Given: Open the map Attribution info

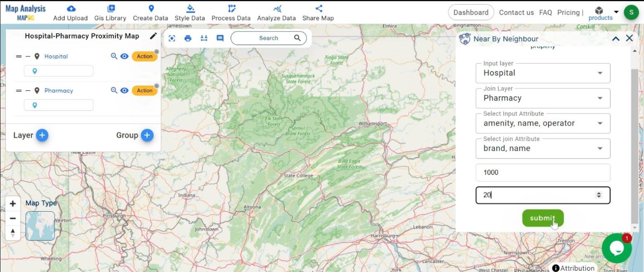Looking at the screenshot, I should pos(574,268).
